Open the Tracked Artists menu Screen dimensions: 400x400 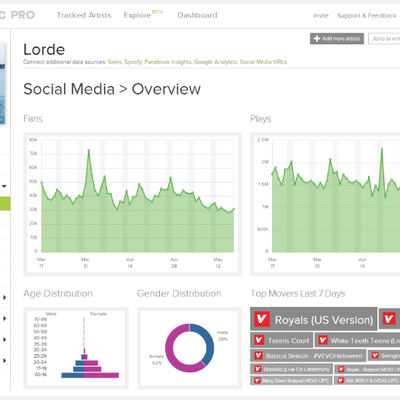84,15
